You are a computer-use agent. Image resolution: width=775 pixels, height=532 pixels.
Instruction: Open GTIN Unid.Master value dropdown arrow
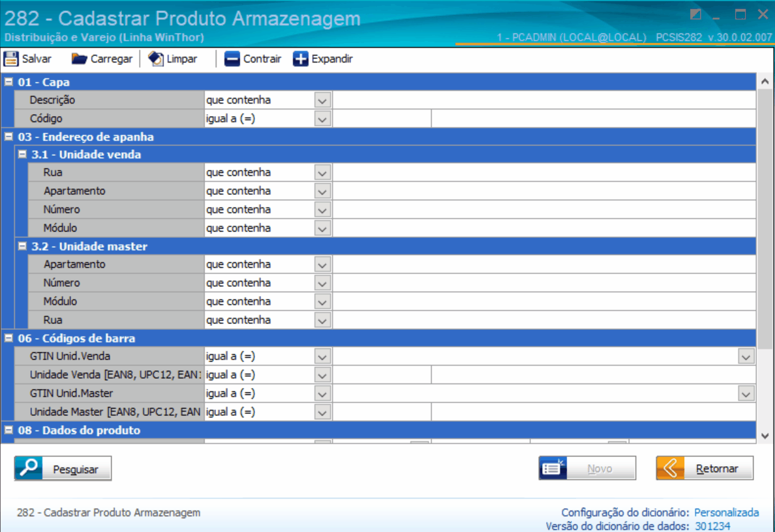(x=746, y=394)
